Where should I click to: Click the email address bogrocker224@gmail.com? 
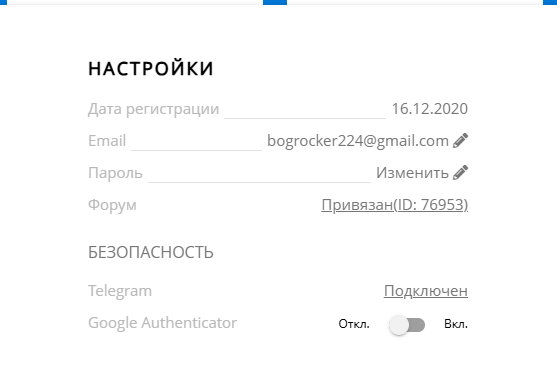click(x=358, y=141)
